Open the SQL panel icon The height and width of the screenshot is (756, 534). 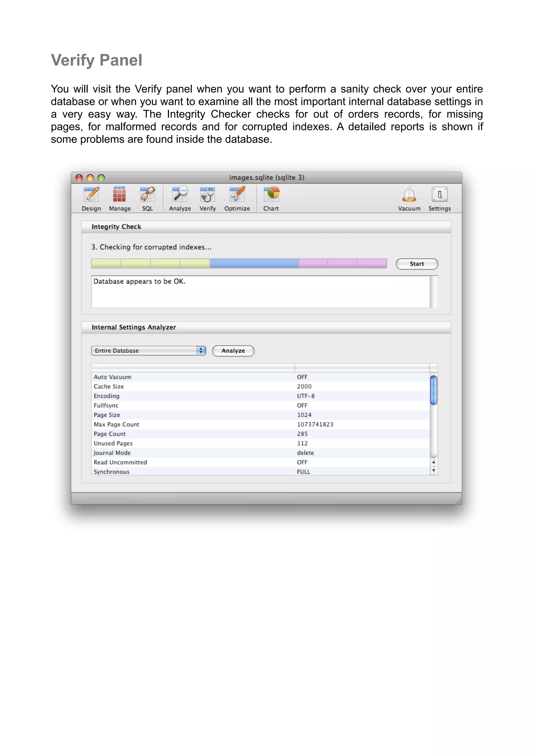coord(147,199)
